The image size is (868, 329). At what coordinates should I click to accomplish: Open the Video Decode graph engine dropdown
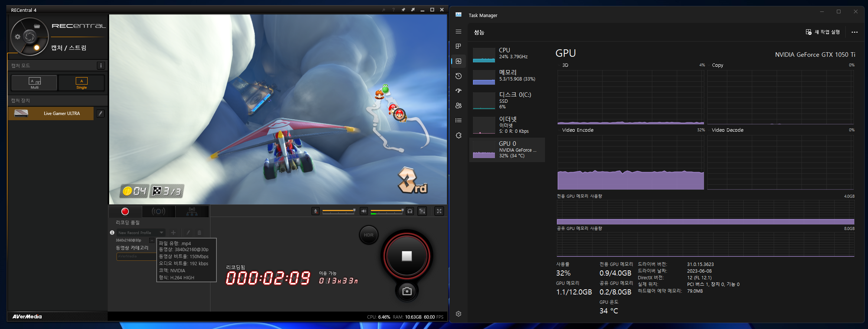click(x=725, y=130)
